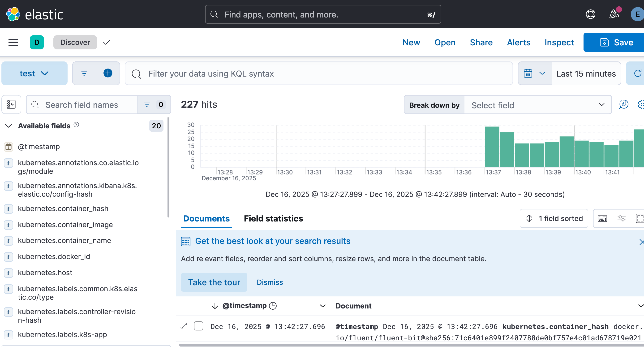Open the newsfeed celebration icon

tap(614, 14)
